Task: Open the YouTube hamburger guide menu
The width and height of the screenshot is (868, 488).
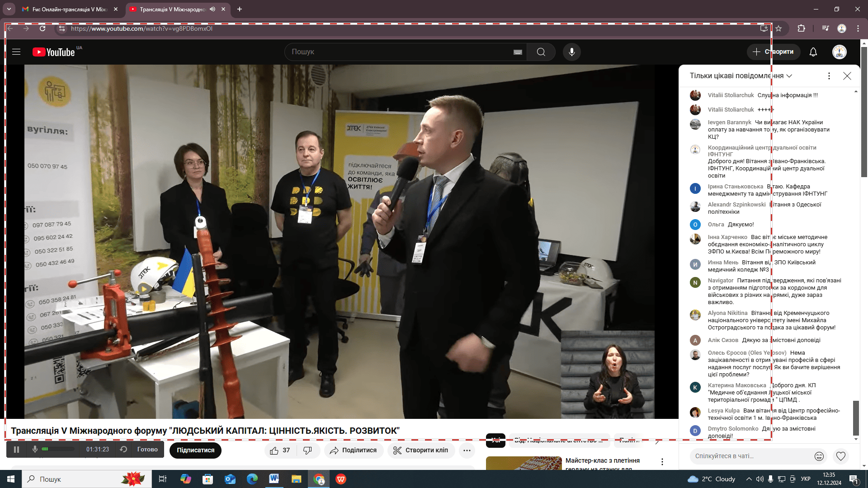Action: [16, 52]
